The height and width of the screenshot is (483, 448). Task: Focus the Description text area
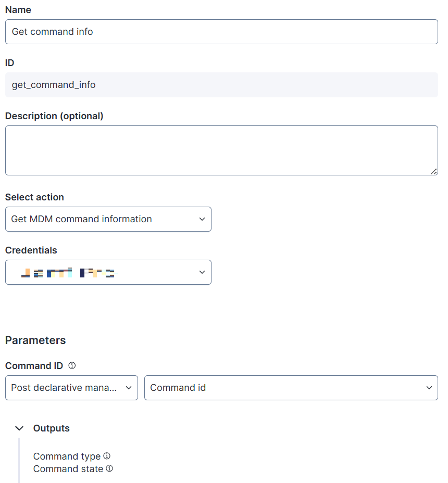(x=221, y=150)
